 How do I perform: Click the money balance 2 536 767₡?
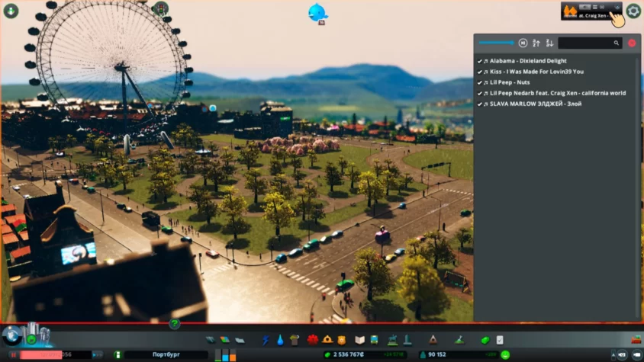[x=349, y=354]
